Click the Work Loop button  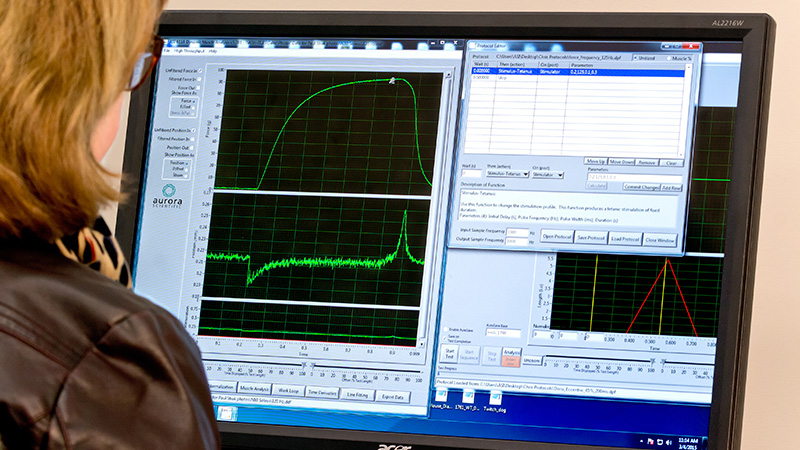[288, 391]
